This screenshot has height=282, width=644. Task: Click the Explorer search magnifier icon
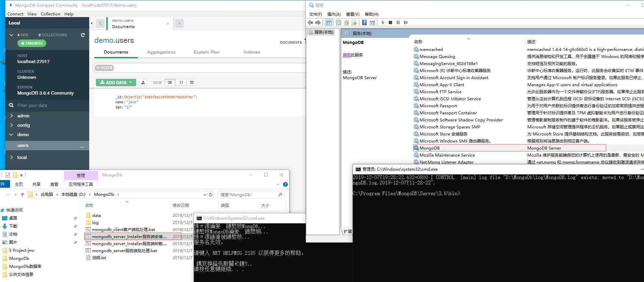click(280, 194)
